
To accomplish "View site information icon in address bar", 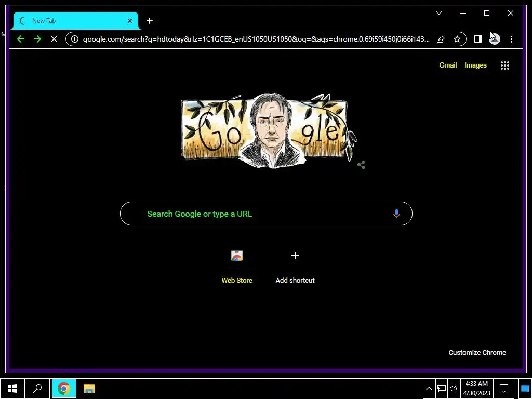I will 75,39.
